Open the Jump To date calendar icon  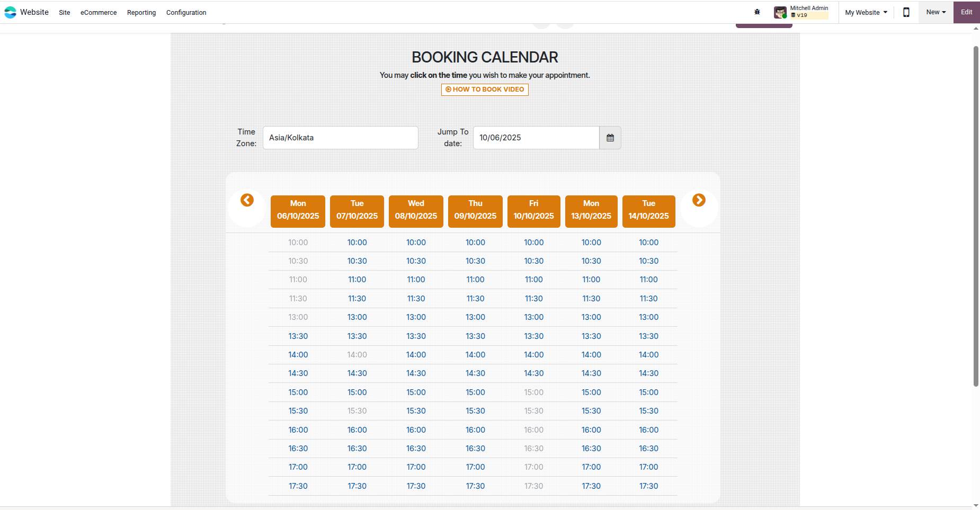[x=610, y=138]
